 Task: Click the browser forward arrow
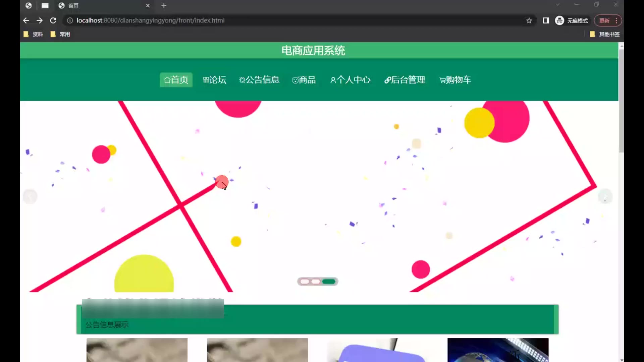click(40, 20)
